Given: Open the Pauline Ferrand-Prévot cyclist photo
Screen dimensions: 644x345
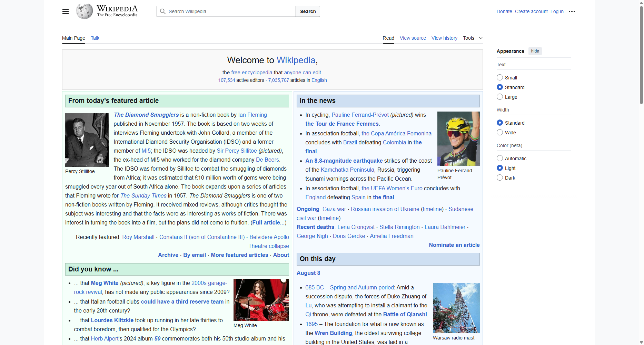Looking at the screenshot, I should click(x=458, y=139).
